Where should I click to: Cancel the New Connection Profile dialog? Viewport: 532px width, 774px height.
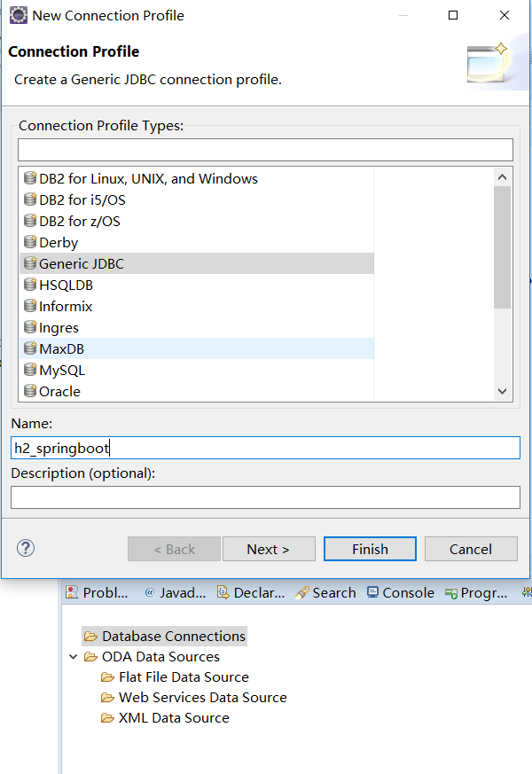(x=470, y=549)
